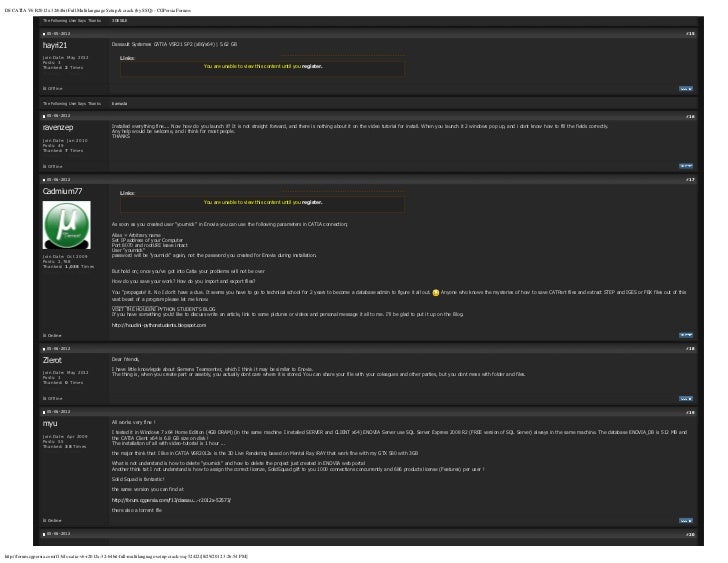Open ravenzep's user profile
Viewport: 728px width, 563px height.
[58, 127]
